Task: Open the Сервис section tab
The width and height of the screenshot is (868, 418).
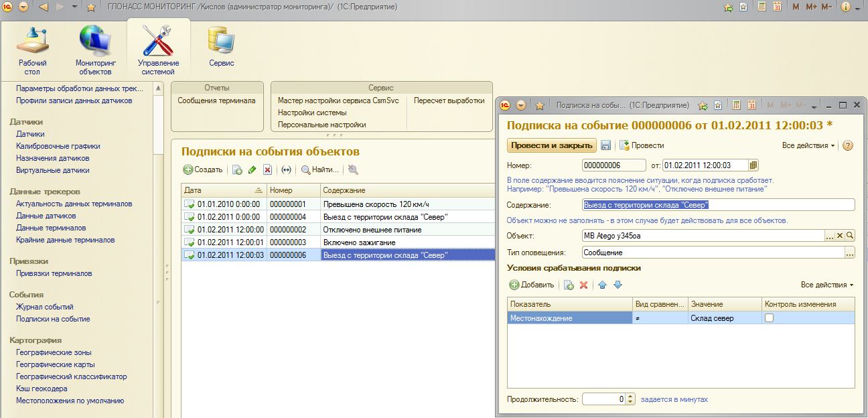Action: click(221, 47)
